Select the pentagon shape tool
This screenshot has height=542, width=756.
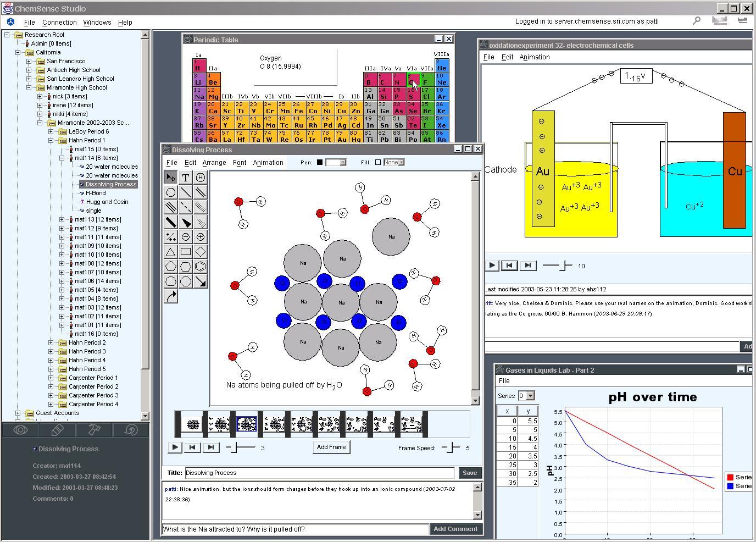click(x=171, y=266)
